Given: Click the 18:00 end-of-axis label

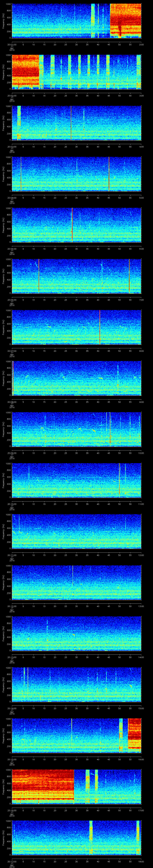Looking at the screenshot, I should coord(141,861).
